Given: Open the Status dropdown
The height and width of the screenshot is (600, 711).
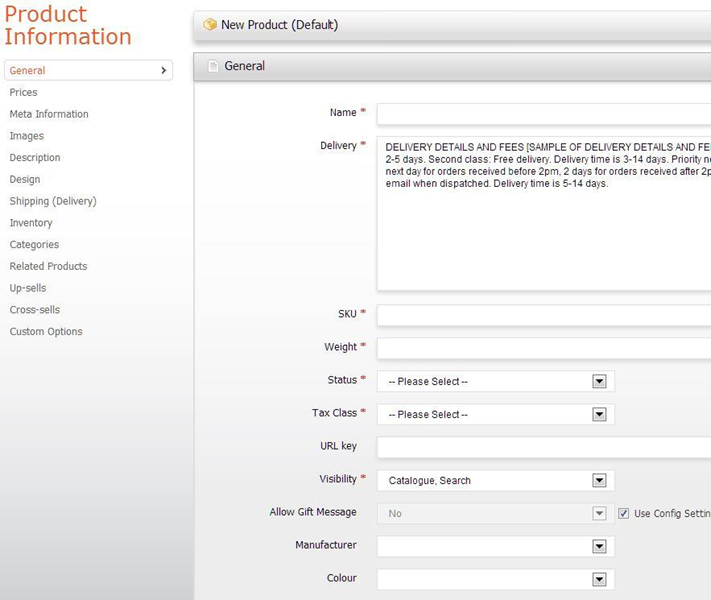Looking at the screenshot, I should 599,381.
